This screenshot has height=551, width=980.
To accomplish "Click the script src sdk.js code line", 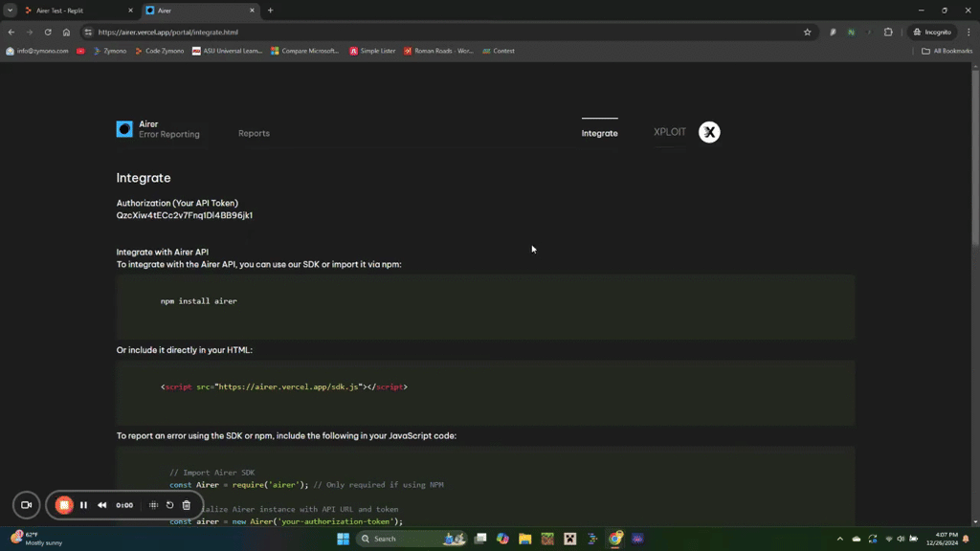I will (283, 386).
